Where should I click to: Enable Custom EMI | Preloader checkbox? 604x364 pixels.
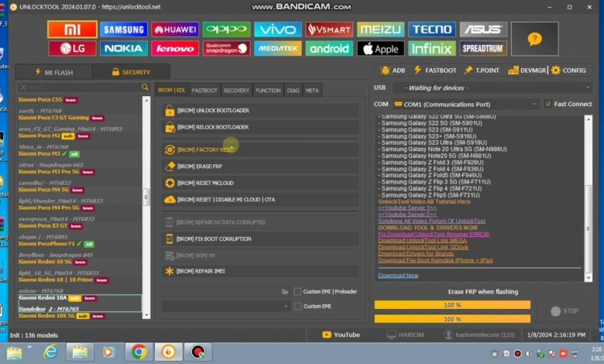[298, 291]
